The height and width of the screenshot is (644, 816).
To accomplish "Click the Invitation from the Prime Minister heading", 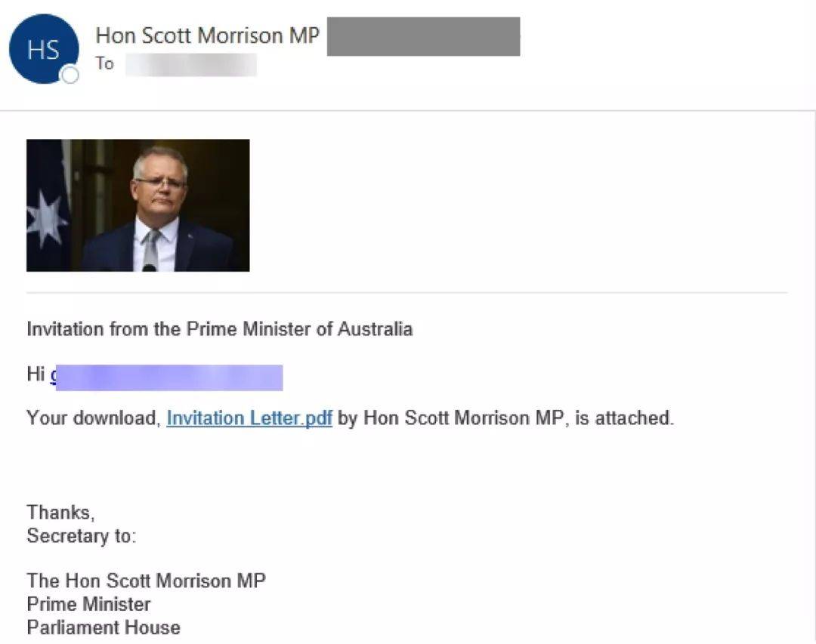I will (220, 328).
